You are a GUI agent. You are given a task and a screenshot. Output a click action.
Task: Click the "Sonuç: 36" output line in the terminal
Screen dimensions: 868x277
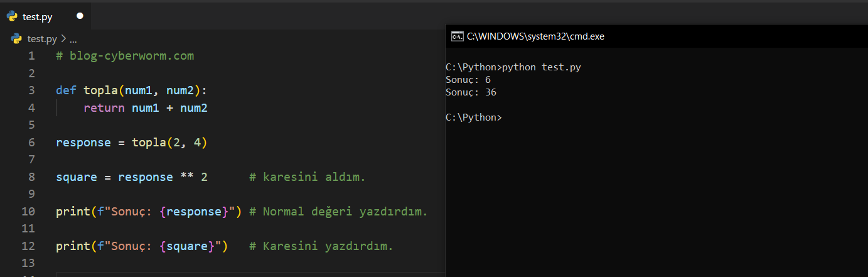click(471, 92)
